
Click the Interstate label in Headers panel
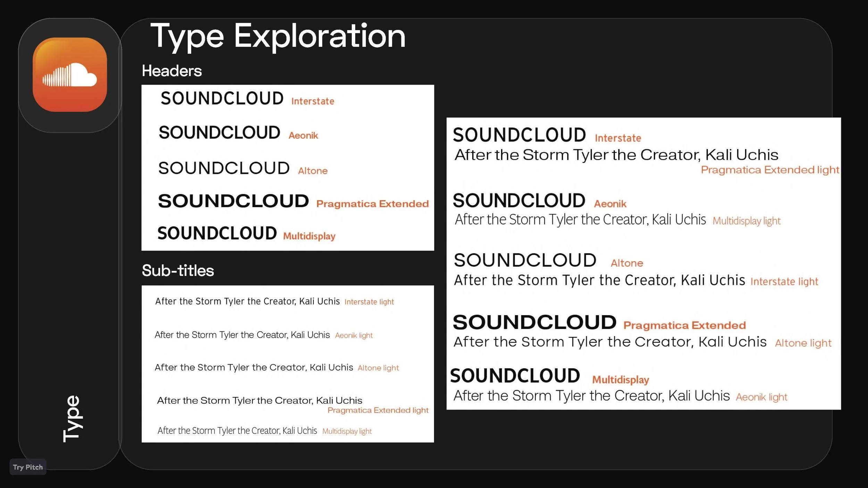pyautogui.click(x=312, y=101)
